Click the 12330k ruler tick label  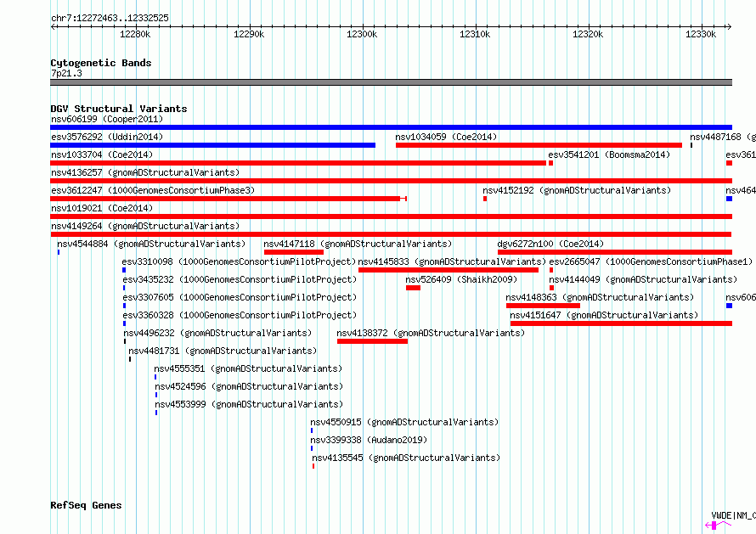click(701, 34)
